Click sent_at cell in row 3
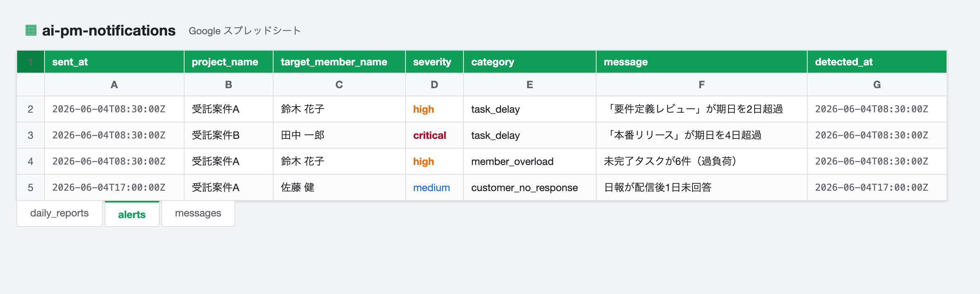 click(114, 135)
